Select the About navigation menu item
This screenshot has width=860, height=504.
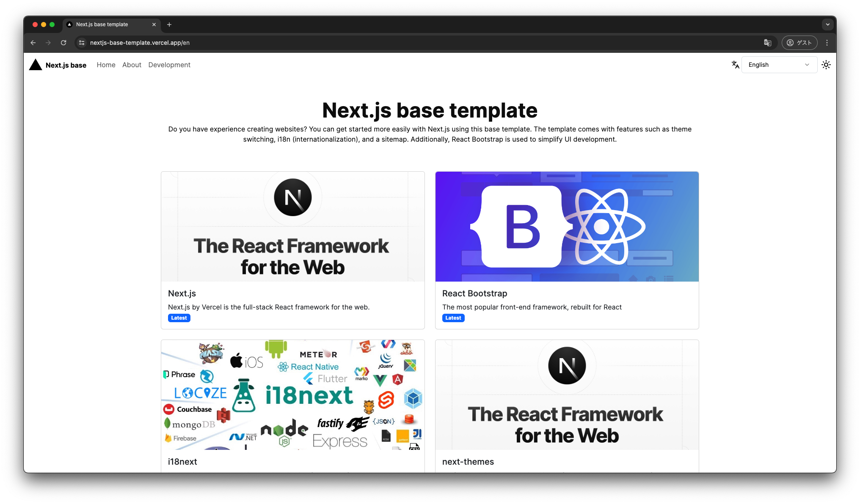132,65
